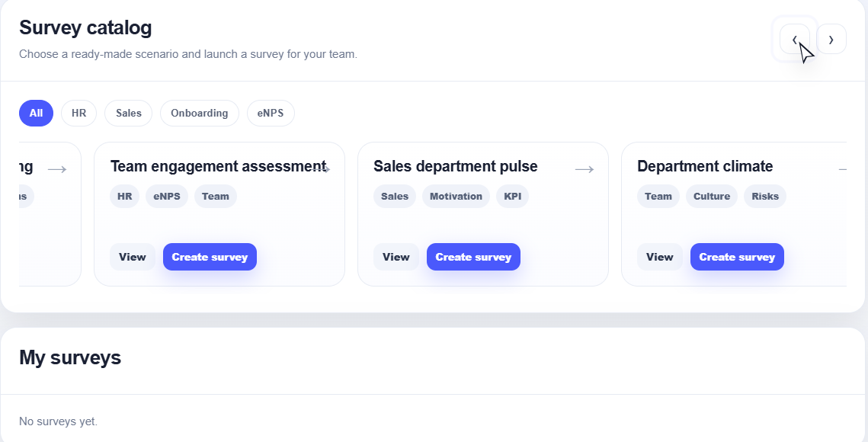Show Onboarding surveys filter

(x=200, y=113)
